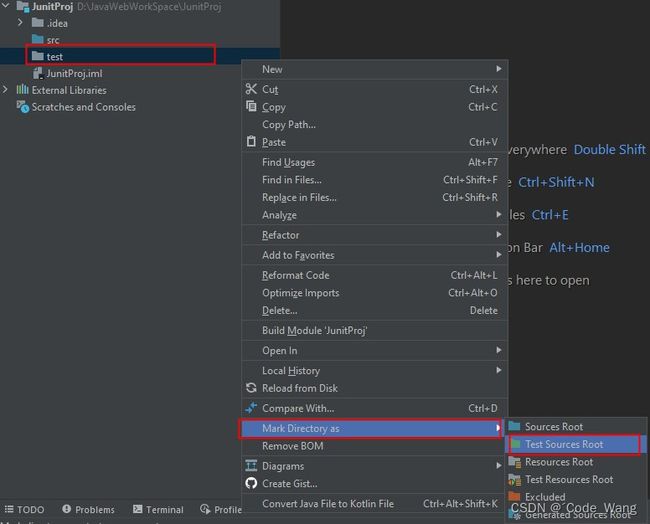Open the Refactor submenu arrow
The image size is (650, 524).
pyautogui.click(x=499, y=235)
